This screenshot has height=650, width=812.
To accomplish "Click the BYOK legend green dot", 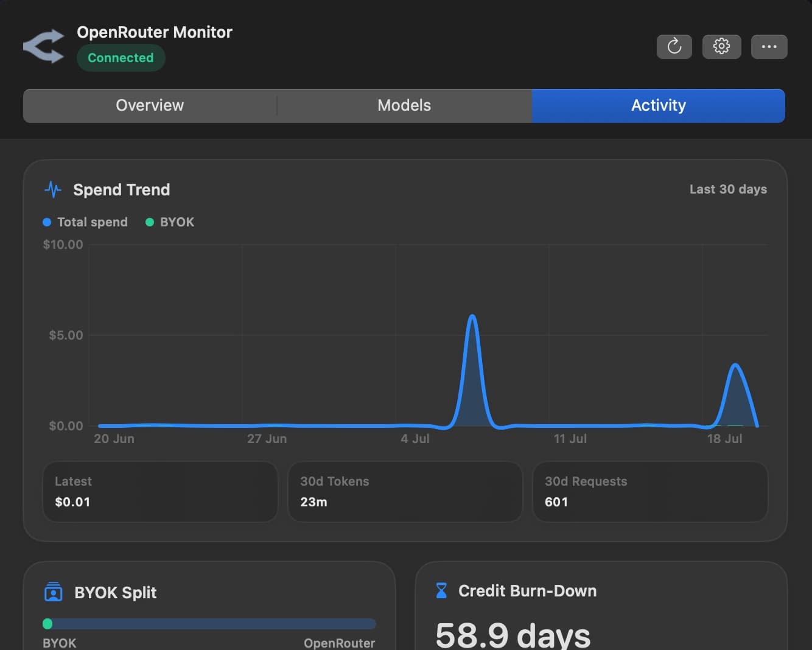I will (150, 222).
